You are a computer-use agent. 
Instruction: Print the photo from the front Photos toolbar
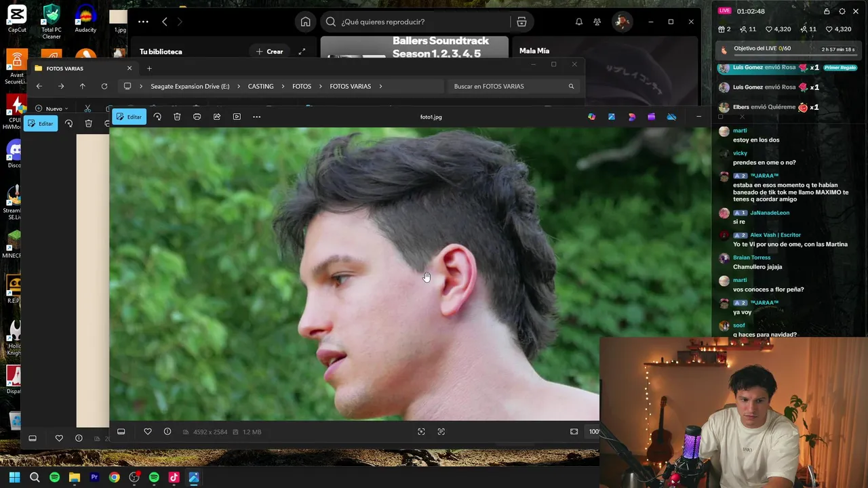[197, 117]
